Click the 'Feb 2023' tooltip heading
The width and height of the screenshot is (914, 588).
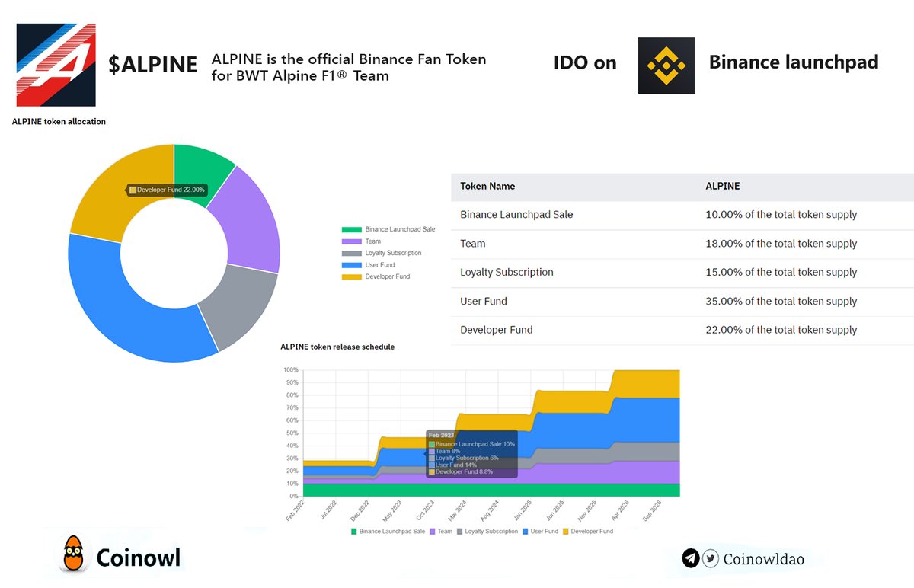pos(440,435)
